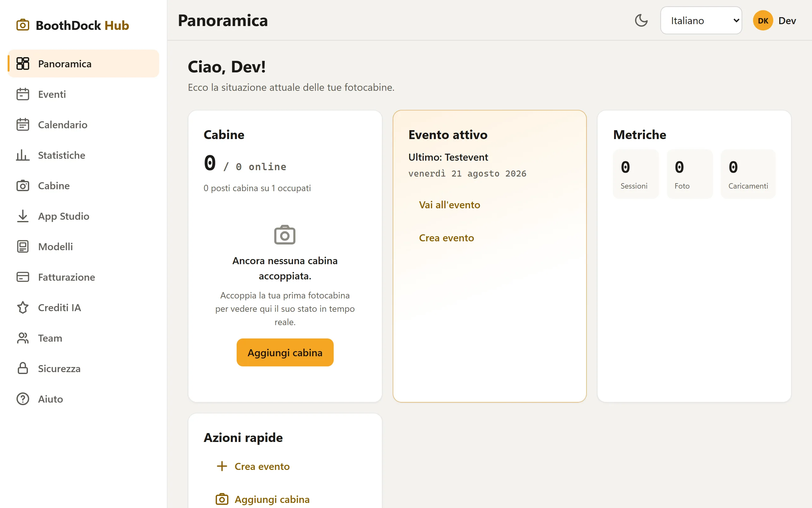Image resolution: width=812 pixels, height=508 pixels.
Task: Click the Team people icon
Action: pyautogui.click(x=23, y=338)
